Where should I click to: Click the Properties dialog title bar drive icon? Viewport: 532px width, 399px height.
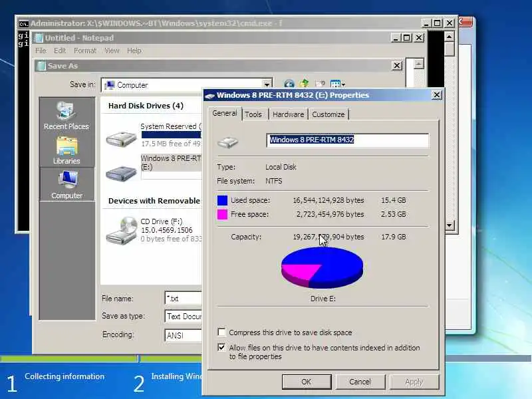tap(210, 96)
